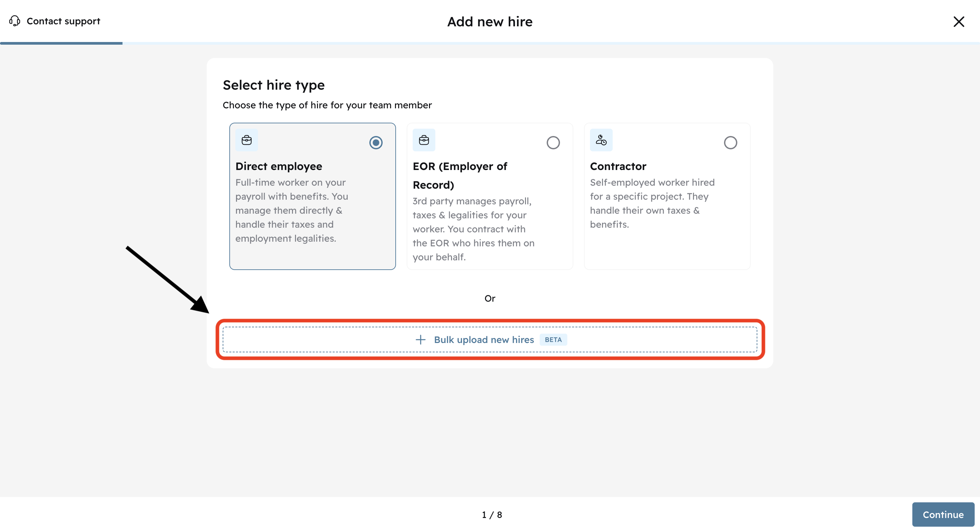980x532 pixels.
Task: Select the Direct employee radio button
Action: pos(375,143)
